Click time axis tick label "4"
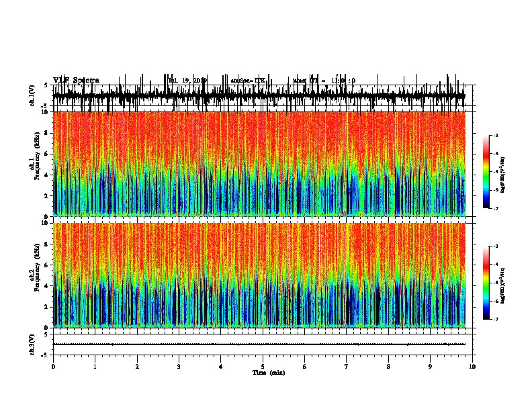Image resolution: width=532 pixels, height=411 pixels. pyautogui.click(x=221, y=367)
